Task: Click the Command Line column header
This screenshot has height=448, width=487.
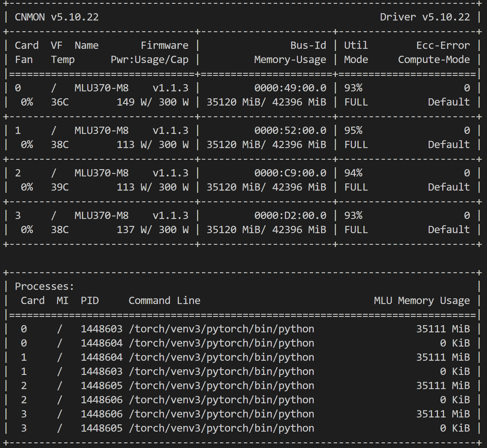Action: (x=165, y=301)
